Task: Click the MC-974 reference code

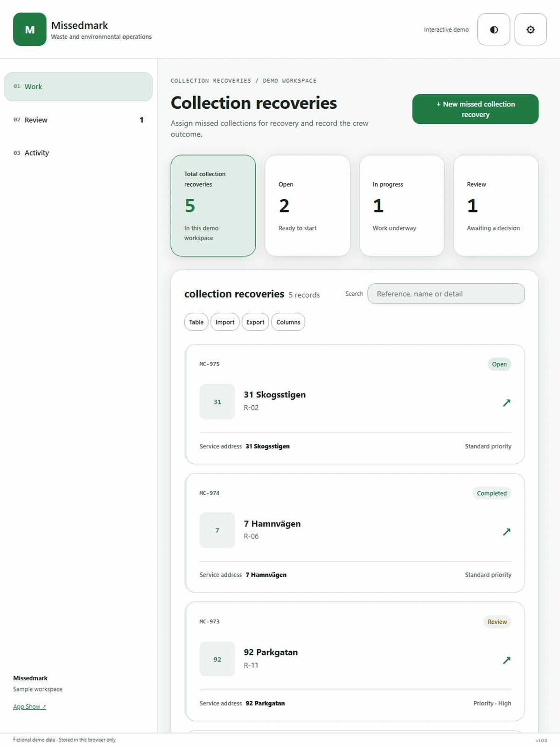Action: coord(210,493)
